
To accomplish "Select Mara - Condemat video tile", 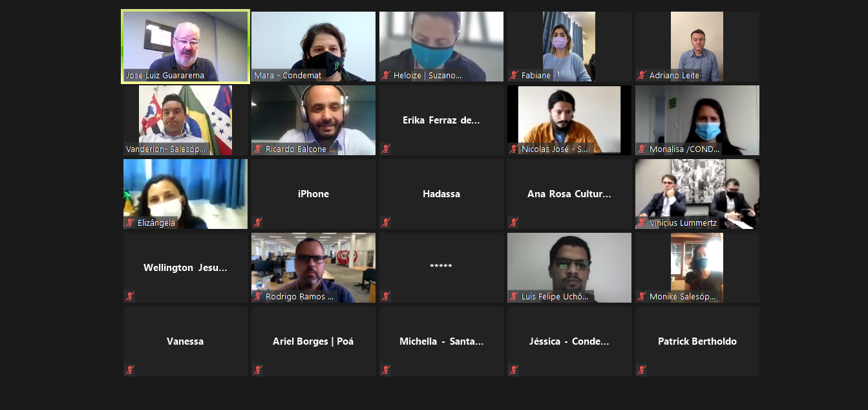I will [313, 47].
